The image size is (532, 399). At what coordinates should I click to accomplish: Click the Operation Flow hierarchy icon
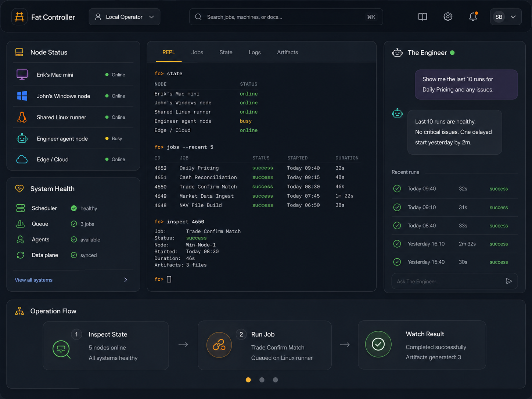(19, 311)
